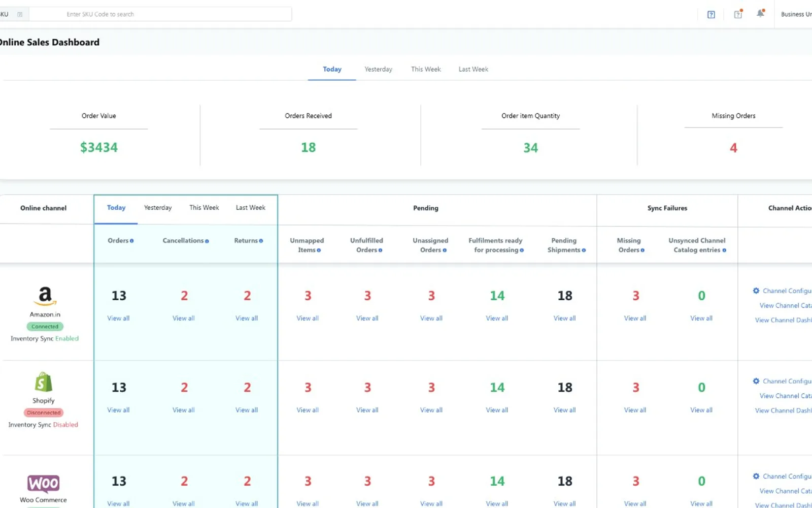Open the task clipboard icon with red dot
This screenshot has width=812, height=508.
(738, 14)
